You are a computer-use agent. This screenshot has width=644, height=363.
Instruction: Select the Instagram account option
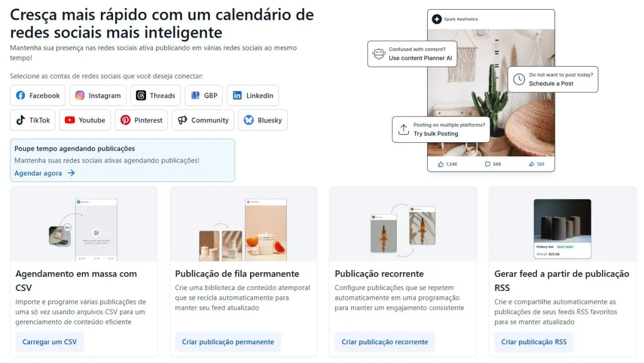click(98, 96)
